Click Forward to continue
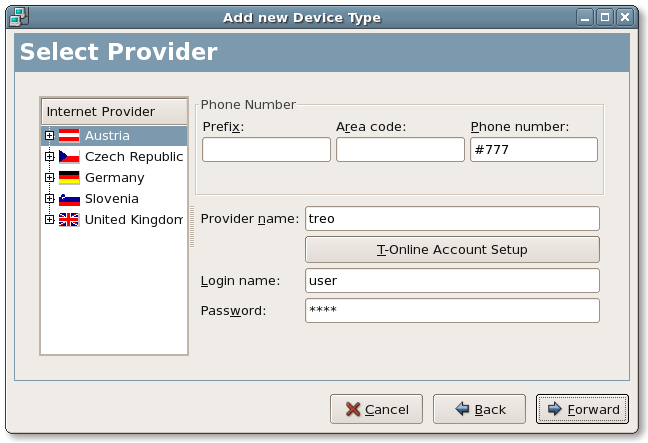Image resolution: width=648 pixels, height=443 pixels. (582, 409)
